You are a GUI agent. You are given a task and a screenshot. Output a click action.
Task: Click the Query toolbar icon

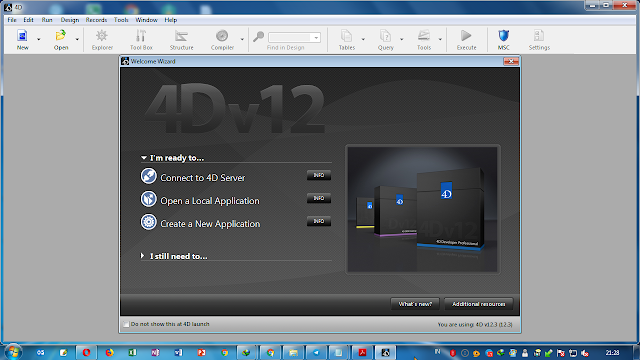point(385,36)
